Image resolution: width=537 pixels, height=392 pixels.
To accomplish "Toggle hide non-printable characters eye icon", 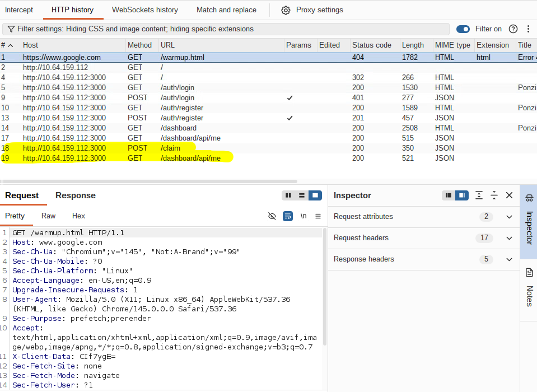I will pos(272,216).
